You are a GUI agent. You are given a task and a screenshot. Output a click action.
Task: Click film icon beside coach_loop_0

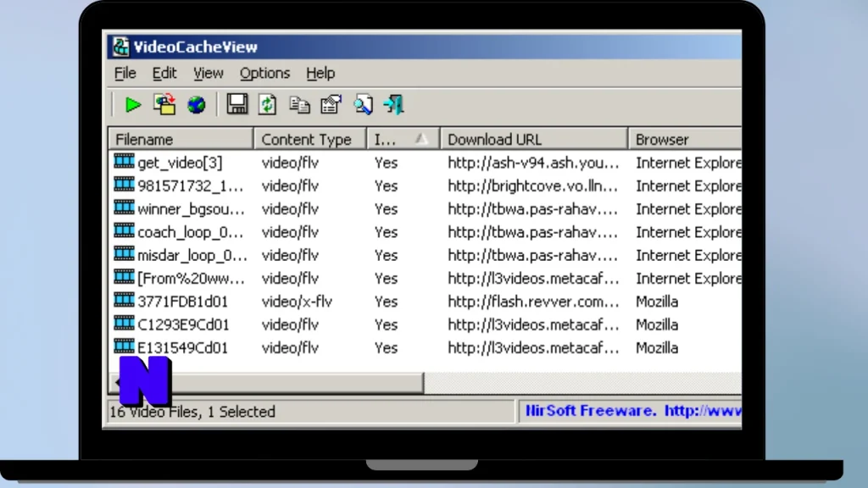click(x=124, y=230)
